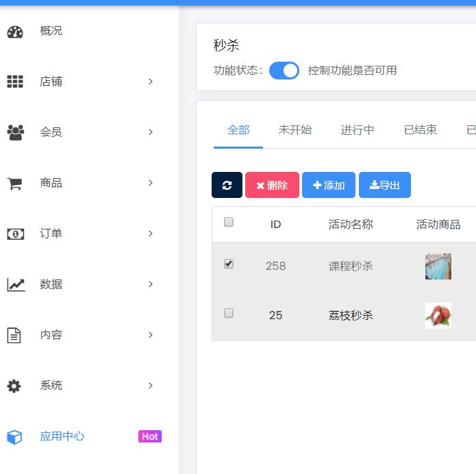Click the ID value 258

275,266
